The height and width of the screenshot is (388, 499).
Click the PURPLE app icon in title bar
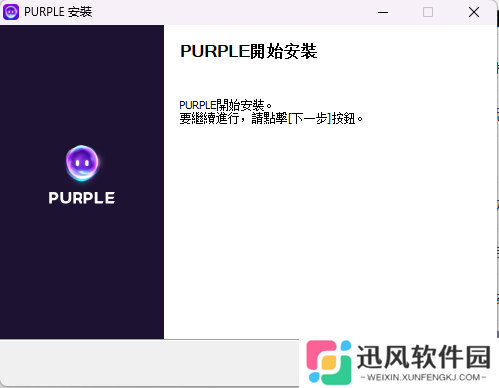11,12
